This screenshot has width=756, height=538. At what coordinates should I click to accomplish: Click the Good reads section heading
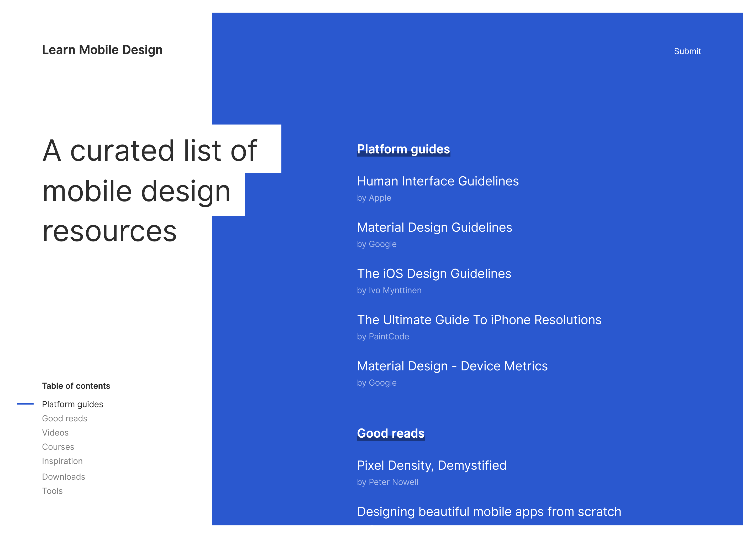391,433
